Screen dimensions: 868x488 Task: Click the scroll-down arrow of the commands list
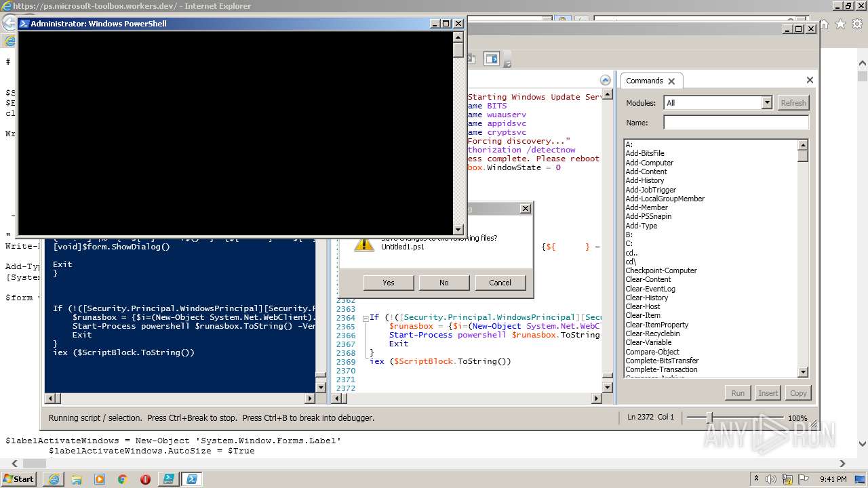pyautogui.click(x=803, y=372)
